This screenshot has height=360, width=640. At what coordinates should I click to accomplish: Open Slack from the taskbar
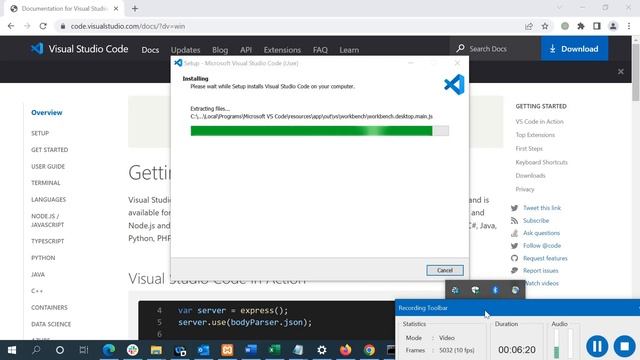[x=132, y=350]
